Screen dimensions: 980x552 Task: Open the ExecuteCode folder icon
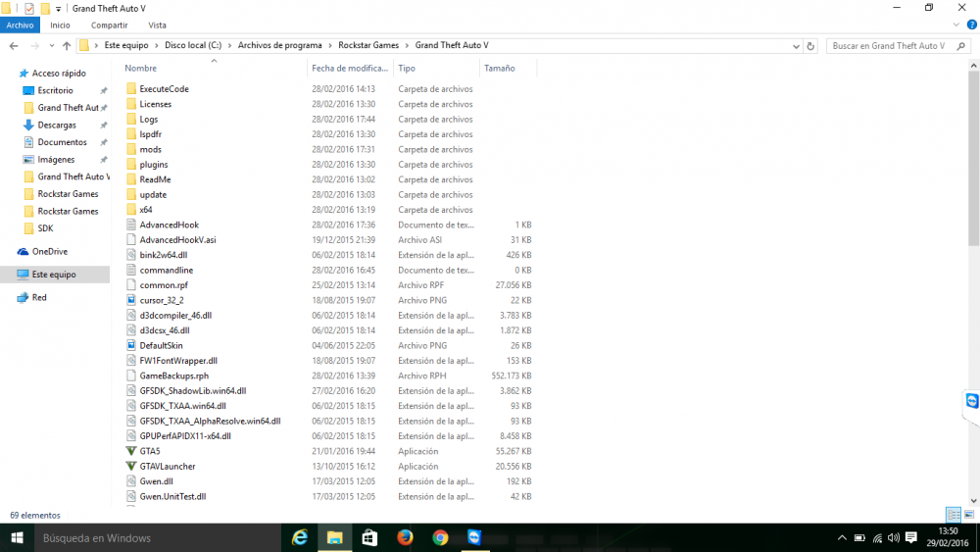131,89
